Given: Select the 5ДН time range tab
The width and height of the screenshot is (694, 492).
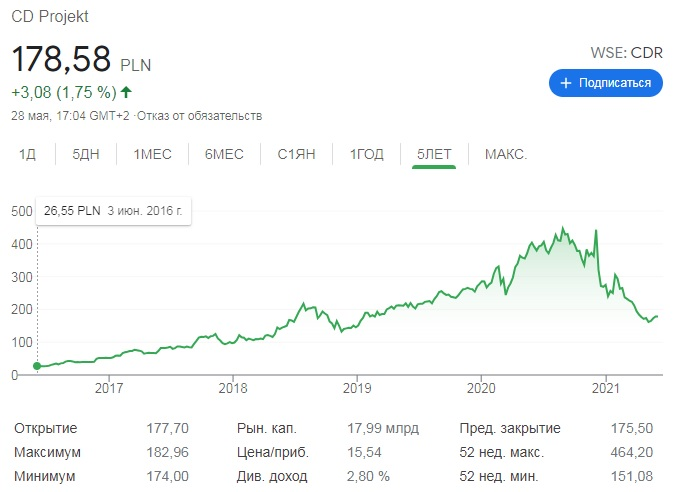Looking at the screenshot, I should pos(86,154).
